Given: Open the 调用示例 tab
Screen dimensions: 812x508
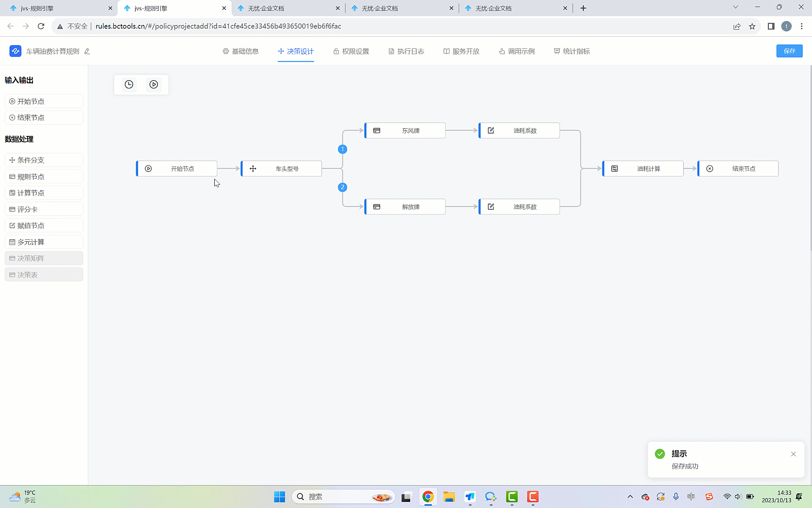Looking at the screenshot, I should click(517, 51).
